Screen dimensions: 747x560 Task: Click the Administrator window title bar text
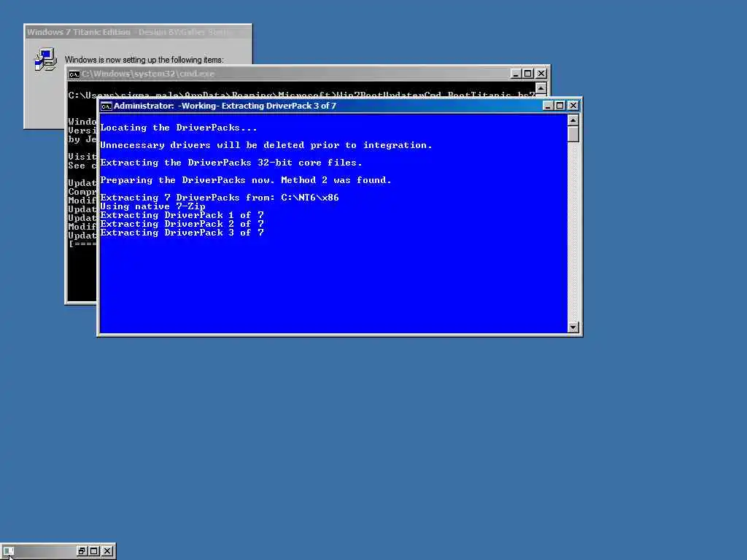pyautogui.click(x=225, y=106)
